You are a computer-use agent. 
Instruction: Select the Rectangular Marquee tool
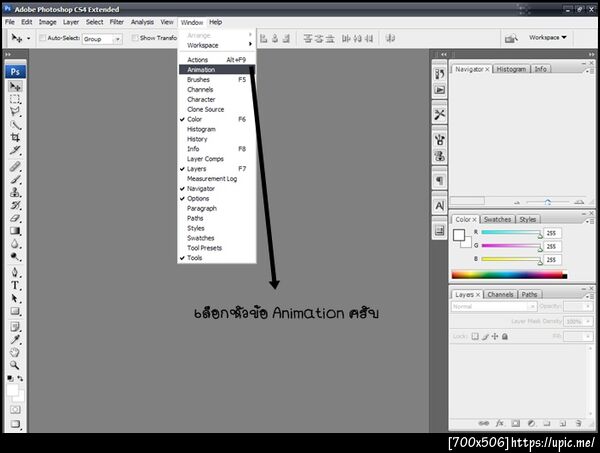(x=15, y=99)
